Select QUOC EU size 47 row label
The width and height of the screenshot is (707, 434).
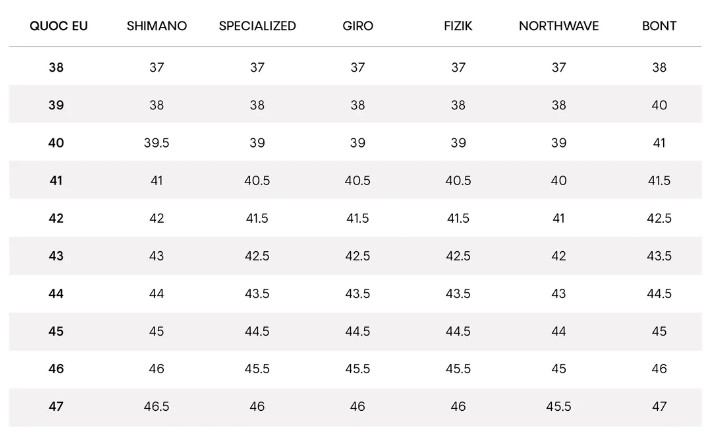click(x=56, y=407)
